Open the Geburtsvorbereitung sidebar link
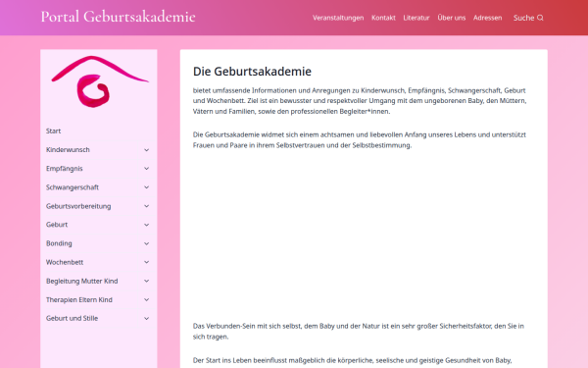Screen dimensions: 588x368 click(78, 206)
